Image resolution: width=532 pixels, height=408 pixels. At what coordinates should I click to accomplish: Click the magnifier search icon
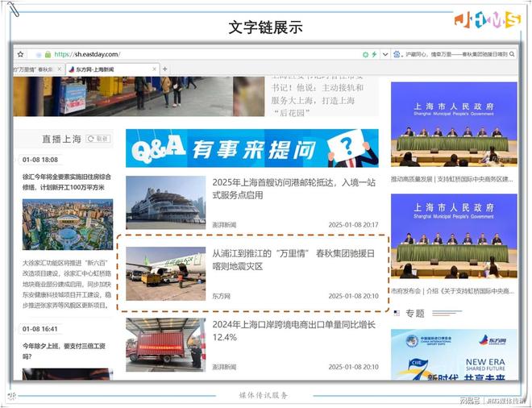click(x=512, y=54)
